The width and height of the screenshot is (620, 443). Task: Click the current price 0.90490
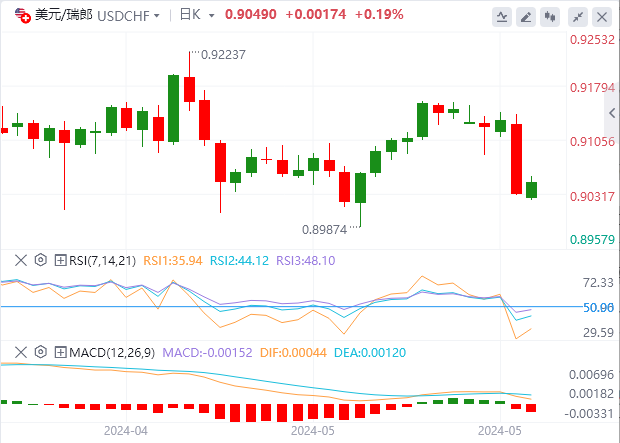coord(251,15)
